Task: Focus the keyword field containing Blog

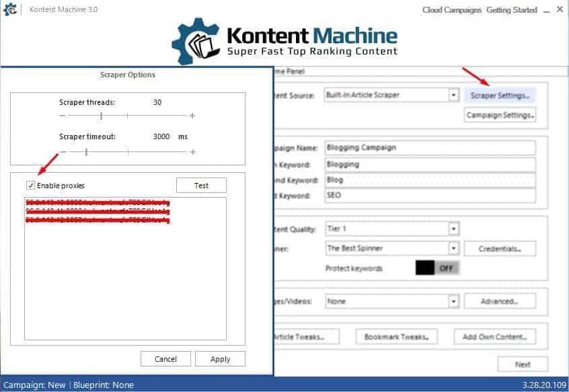Action: (x=430, y=180)
